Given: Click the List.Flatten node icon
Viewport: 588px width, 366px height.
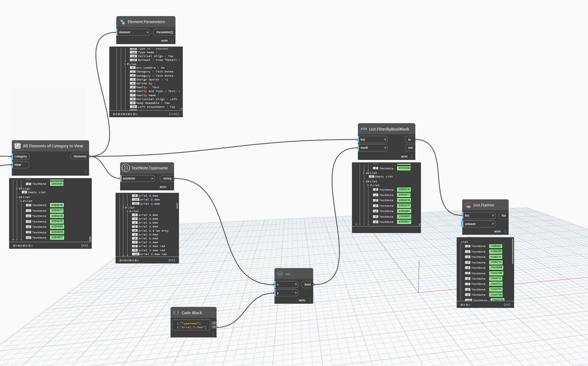Looking at the screenshot, I should [x=468, y=205].
